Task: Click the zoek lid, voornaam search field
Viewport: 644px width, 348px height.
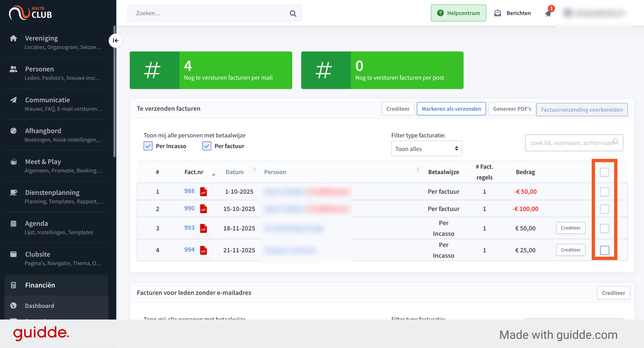Action: click(x=574, y=143)
